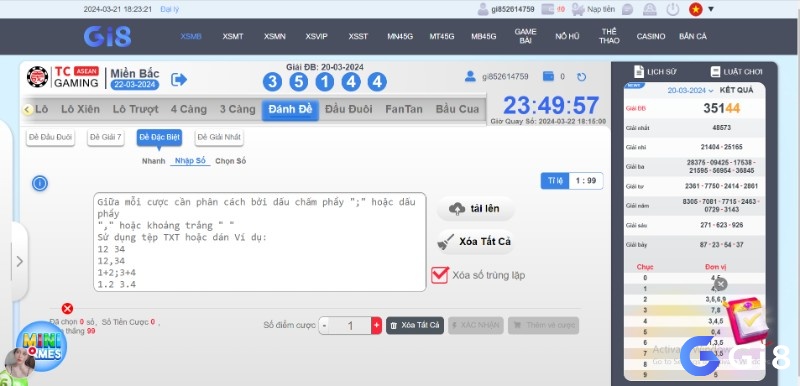Open the BẮN CÁ menu item
This screenshot has height=386, width=800.
[x=693, y=36]
